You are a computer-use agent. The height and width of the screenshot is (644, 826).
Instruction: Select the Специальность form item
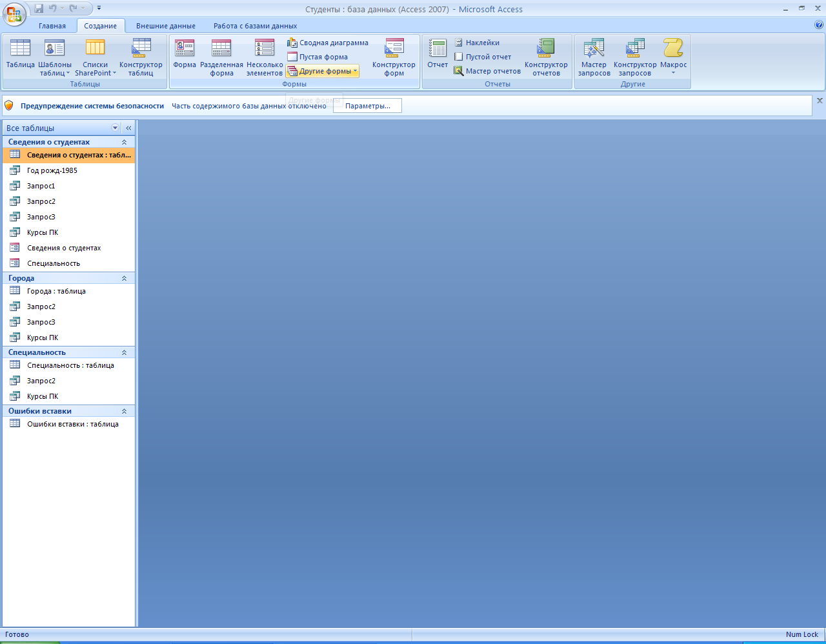(69, 263)
